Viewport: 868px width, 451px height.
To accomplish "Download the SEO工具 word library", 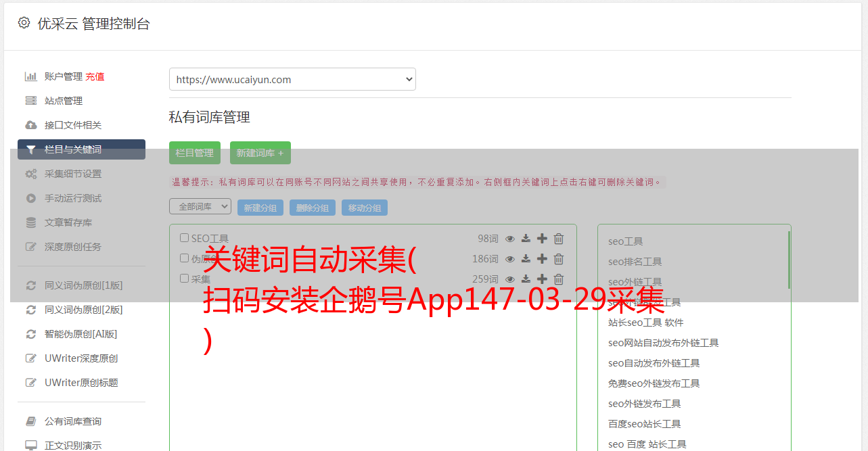I will click(526, 239).
